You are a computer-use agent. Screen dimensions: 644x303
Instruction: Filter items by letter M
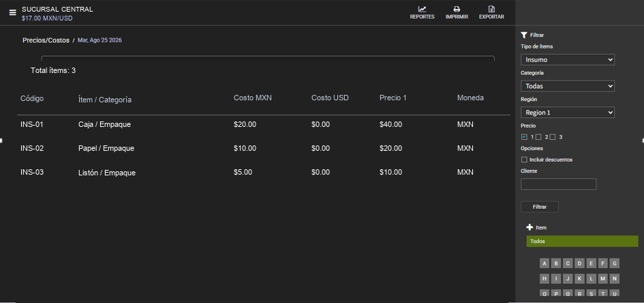(603, 278)
